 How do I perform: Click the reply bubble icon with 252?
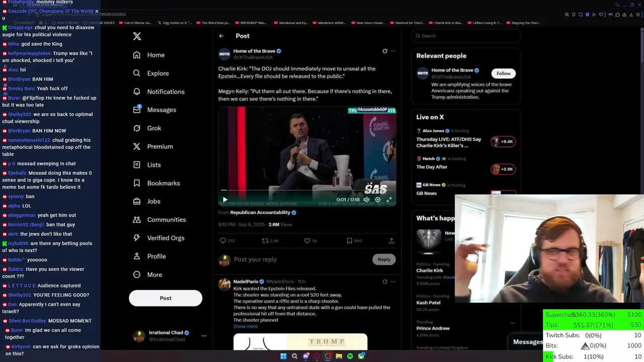[x=223, y=241]
